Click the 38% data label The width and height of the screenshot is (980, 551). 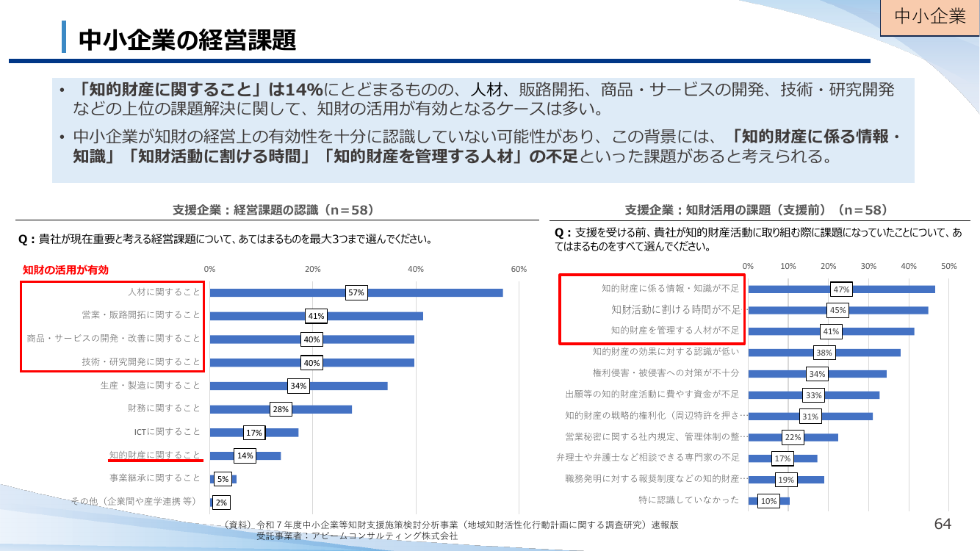point(824,353)
